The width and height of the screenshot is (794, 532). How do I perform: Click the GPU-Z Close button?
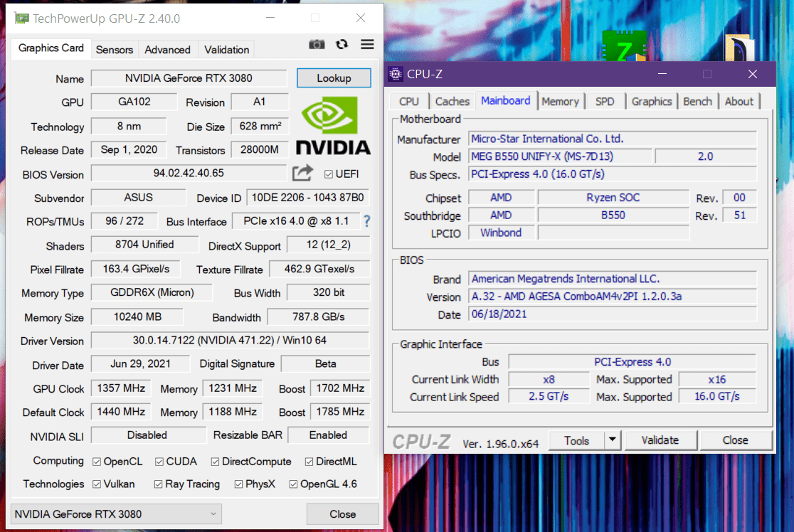[342, 514]
